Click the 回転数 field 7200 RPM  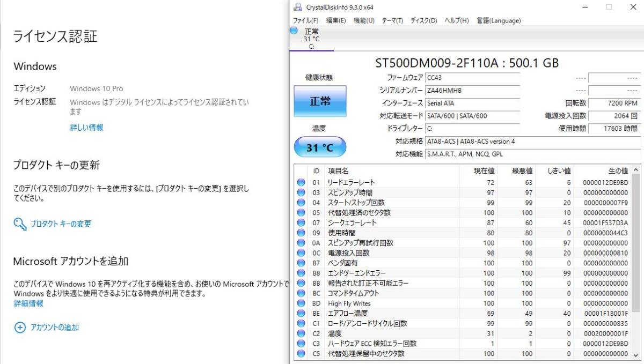pos(615,103)
